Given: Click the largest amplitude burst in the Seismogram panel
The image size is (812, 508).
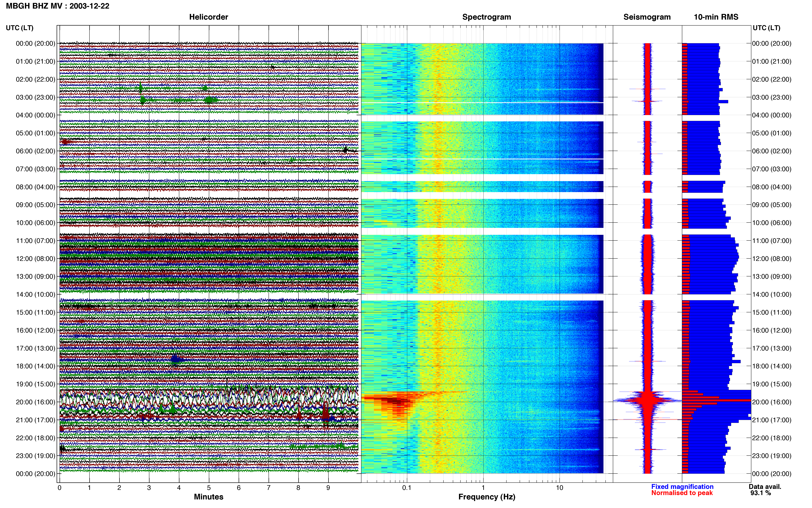Looking at the screenshot, I should pyautogui.click(x=647, y=401).
